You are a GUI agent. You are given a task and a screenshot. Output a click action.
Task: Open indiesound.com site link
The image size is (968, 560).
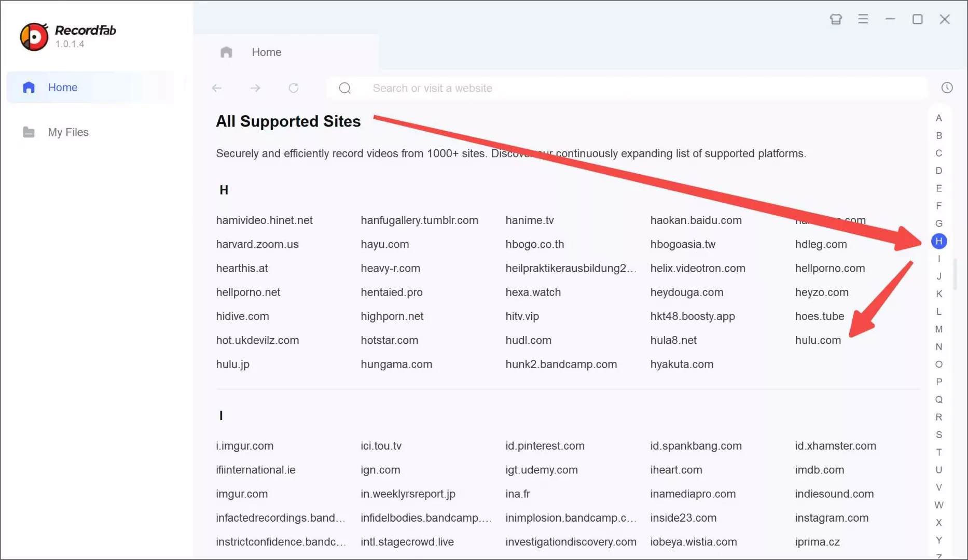834,494
